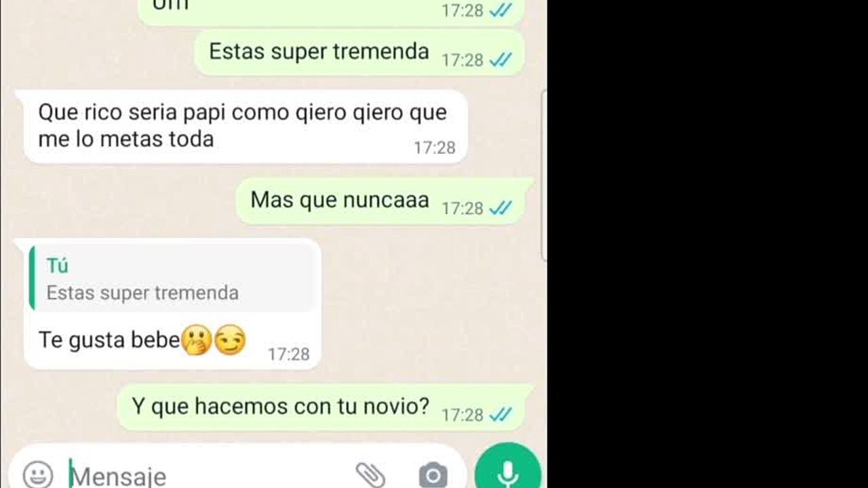Click the 17:28 timestamp on "Te gusta bebe" message
The width and height of the screenshot is (868, 488).
tap(288, 354)
